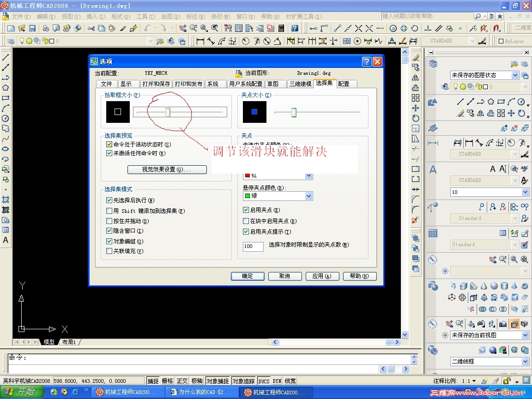Click the grip size slider thumb
Image resolution: width=532 pixels, height=399 pixels.
pyautogui.click(x=294, y=112)
